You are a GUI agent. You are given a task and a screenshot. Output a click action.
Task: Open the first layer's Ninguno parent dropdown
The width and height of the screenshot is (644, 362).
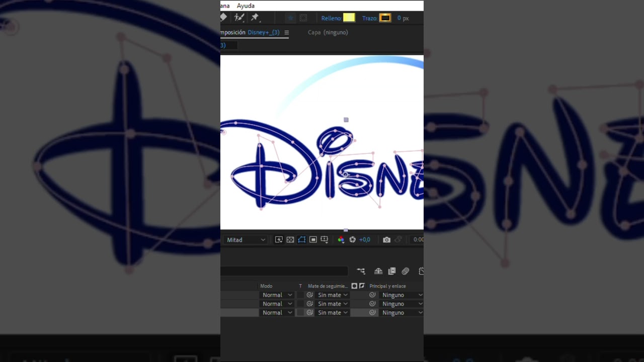401,295
